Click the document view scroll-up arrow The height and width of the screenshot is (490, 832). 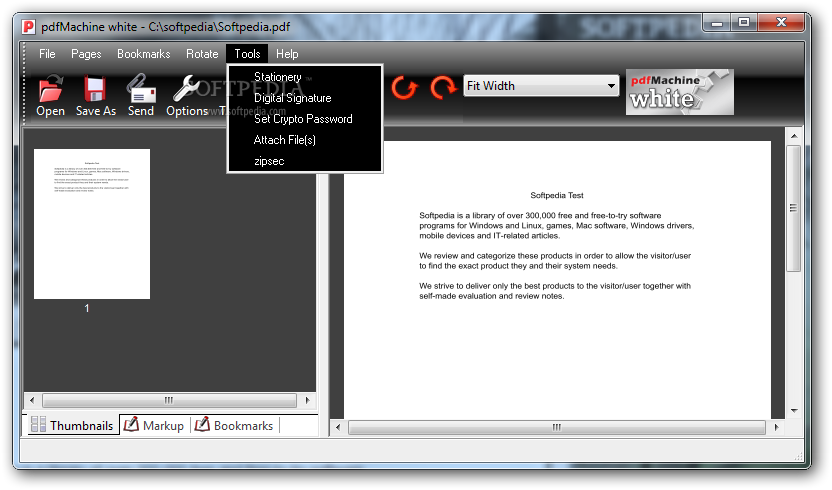click(x=794, y=136)
